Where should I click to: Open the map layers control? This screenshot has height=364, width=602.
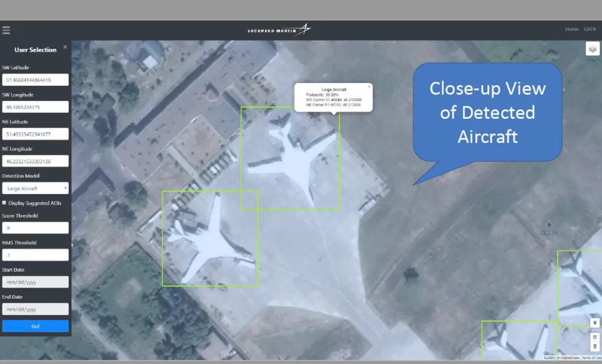click(593, 49)
